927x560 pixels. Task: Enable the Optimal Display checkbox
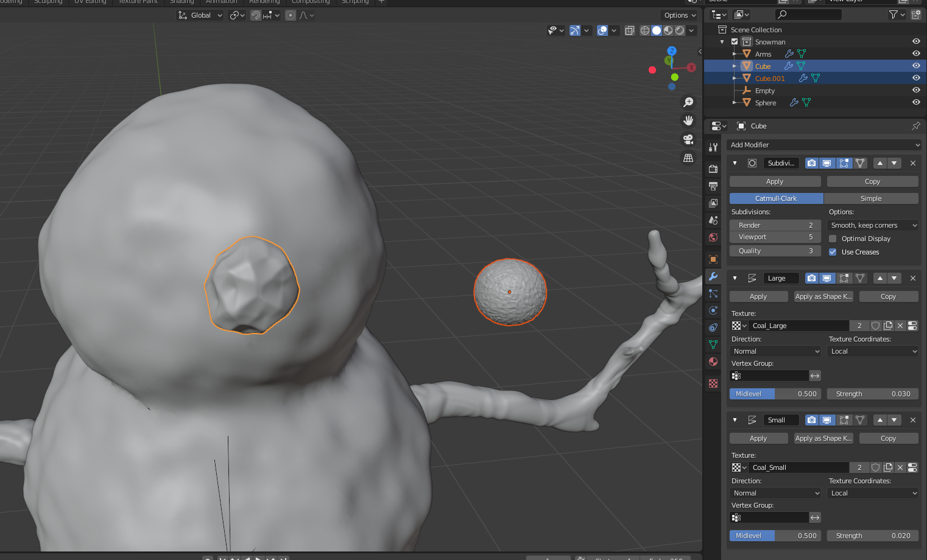[x=833, y=239]
